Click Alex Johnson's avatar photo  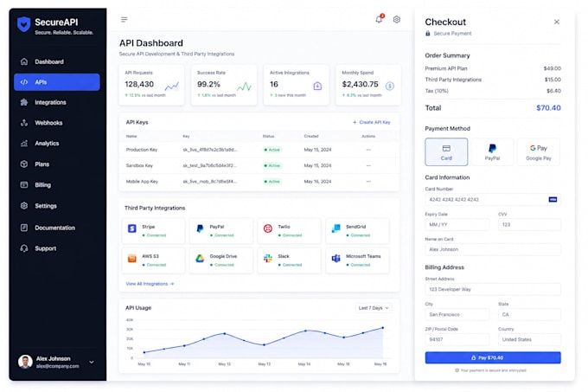click(x=25, y=362)
